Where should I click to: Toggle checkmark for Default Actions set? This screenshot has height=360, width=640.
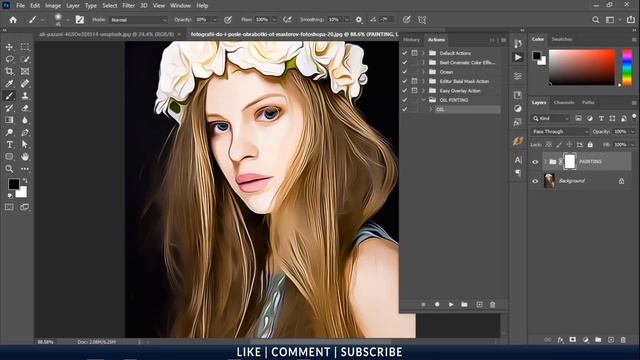click(x=404, y=53)
